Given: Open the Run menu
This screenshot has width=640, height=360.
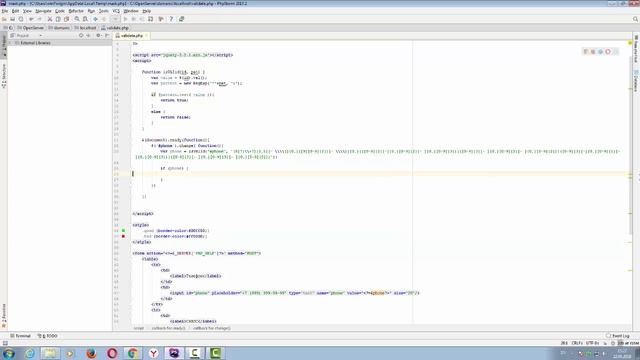Looking at the screenshot, I should tap(91, 11).
